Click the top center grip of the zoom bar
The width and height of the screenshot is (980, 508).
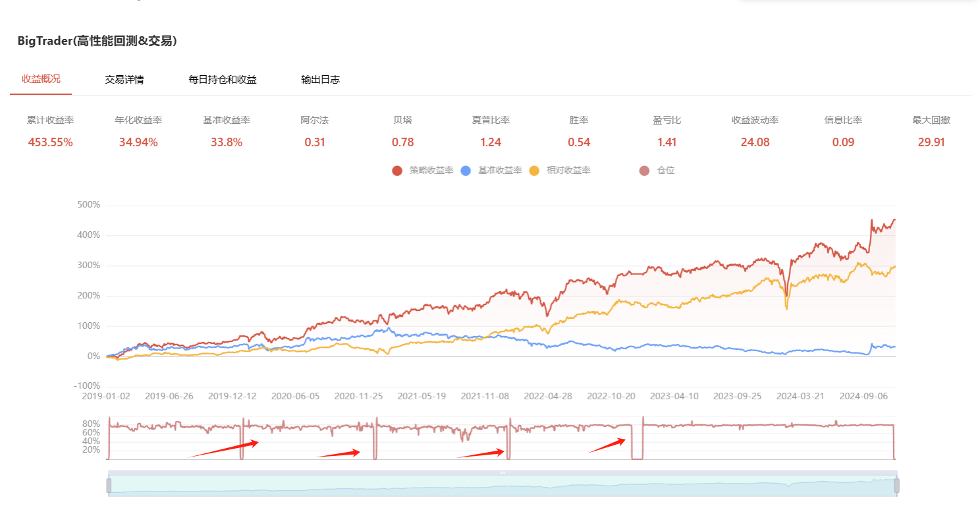[503, 472]
